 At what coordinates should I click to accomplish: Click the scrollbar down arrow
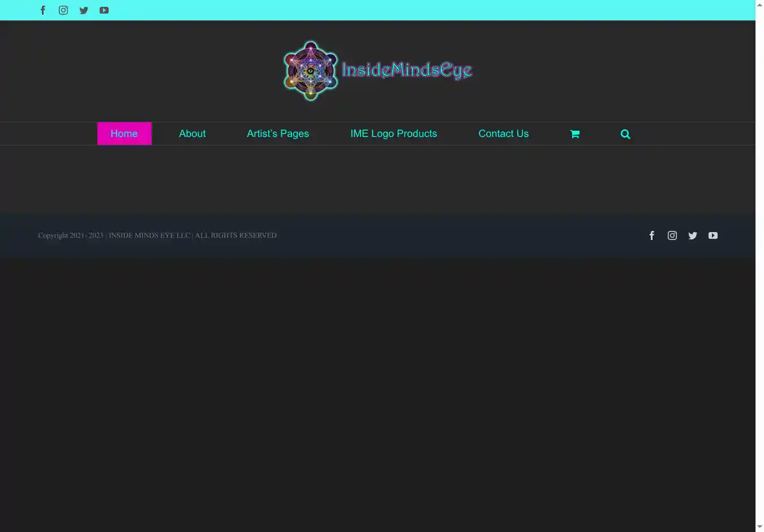(x=759, y=527)
